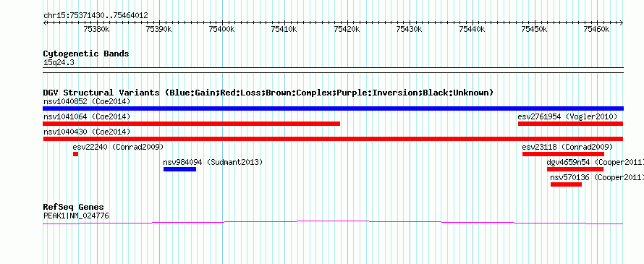Click the Cytogenetic Bands track title

pos(86,54)
